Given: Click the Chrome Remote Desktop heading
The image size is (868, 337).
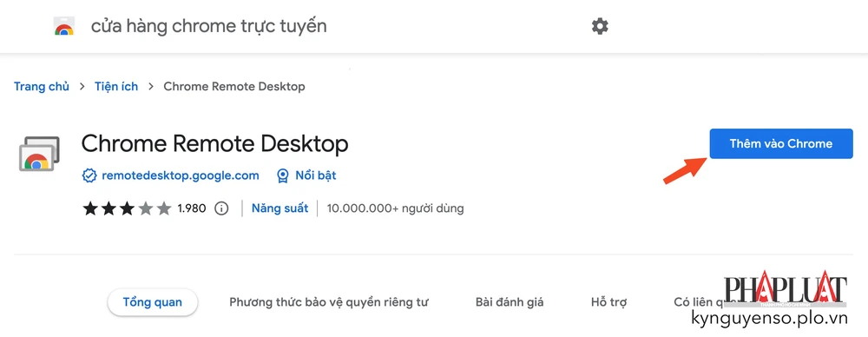Looking at the screenshot, I should (x=214, y=143).
